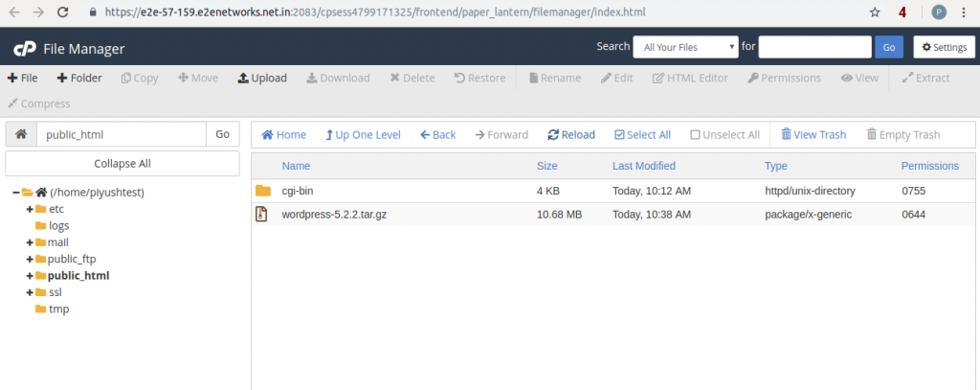Expand the mail folder
The width and height of the screenshot is (980, 390).
(x=30, y=242)
